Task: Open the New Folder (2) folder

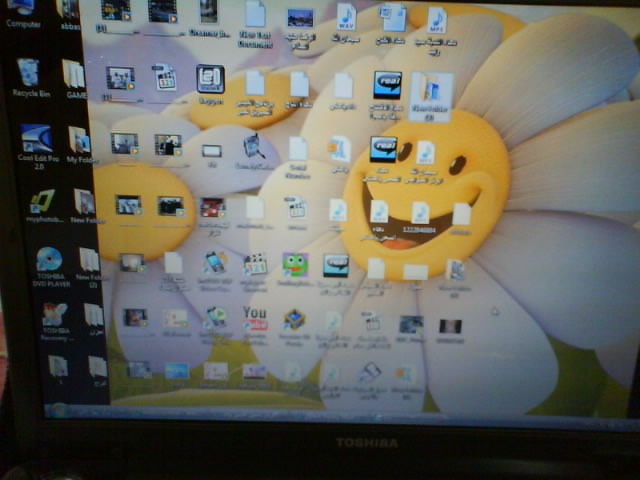Action: pos(90,261)
